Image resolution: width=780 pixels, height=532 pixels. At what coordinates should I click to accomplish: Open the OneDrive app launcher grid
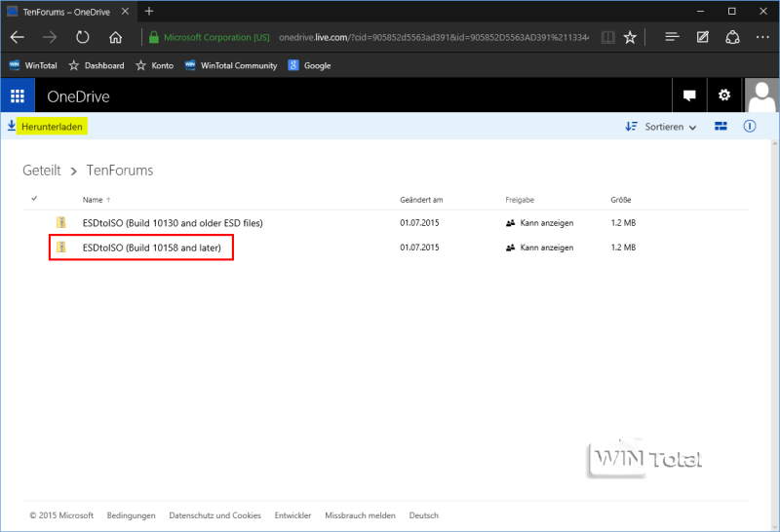click(x=17, y=95)
